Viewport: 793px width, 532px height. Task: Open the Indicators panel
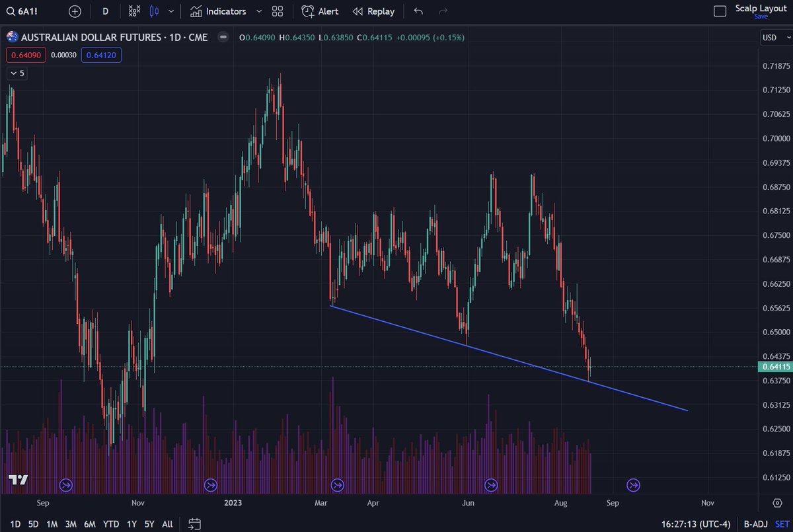(x=220, y=11)
